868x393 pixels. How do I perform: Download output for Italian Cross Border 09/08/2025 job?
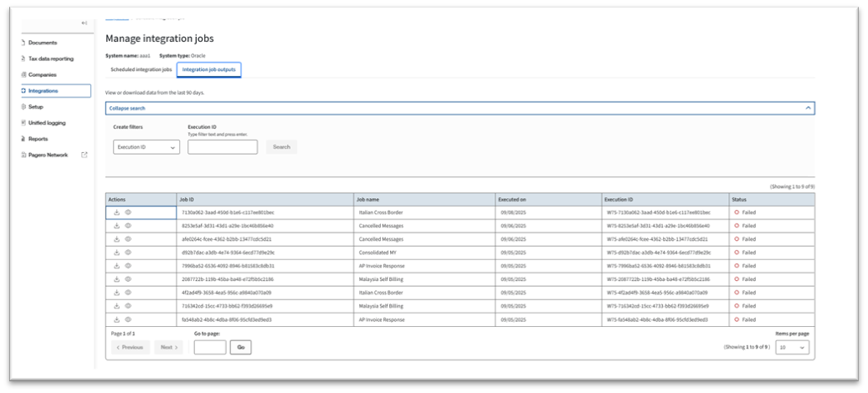click(117, 212)
